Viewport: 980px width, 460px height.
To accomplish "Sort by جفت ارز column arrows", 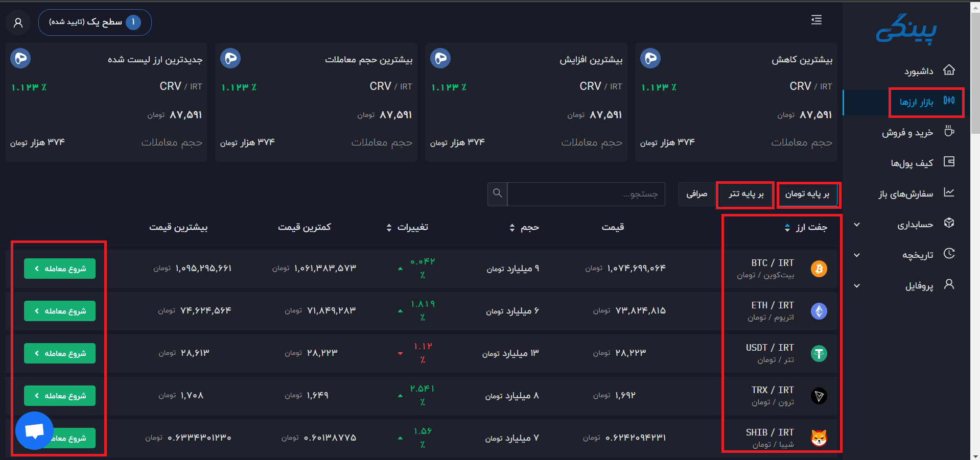I will (x=787, y=228).
